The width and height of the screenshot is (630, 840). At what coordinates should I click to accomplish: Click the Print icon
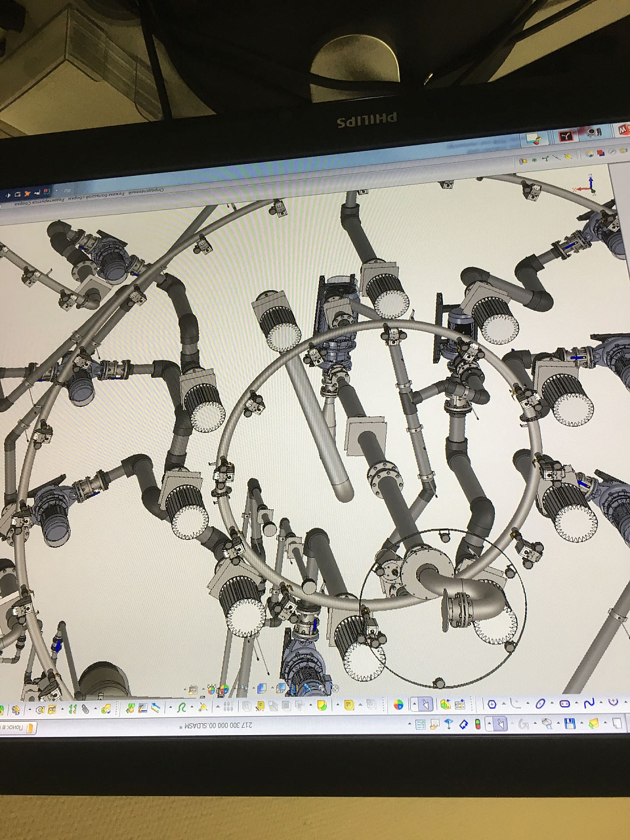click(547, 724)
